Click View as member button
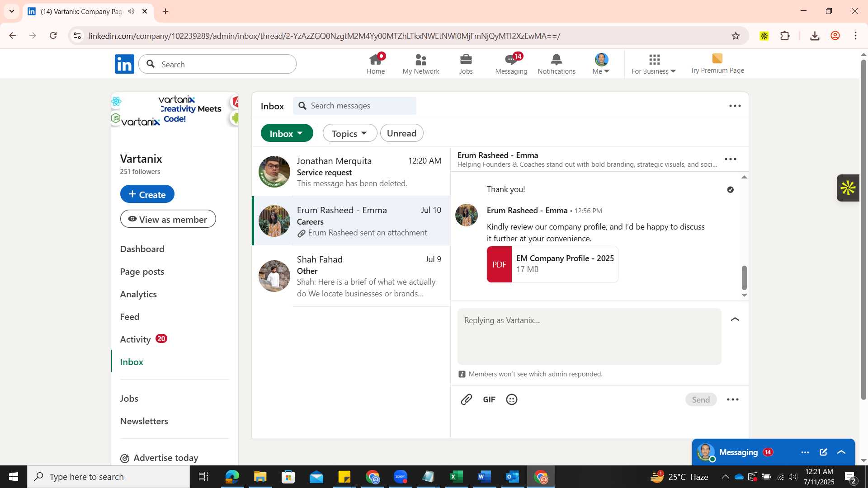Viewport: 868px width, 488px height. pyautogui.click(x=168, y=219)
